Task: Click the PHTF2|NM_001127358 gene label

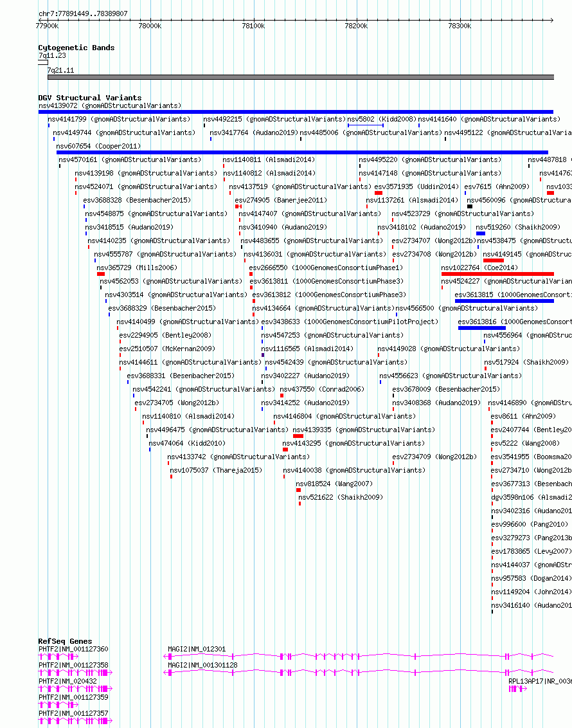Action: (x=73, y=666)
